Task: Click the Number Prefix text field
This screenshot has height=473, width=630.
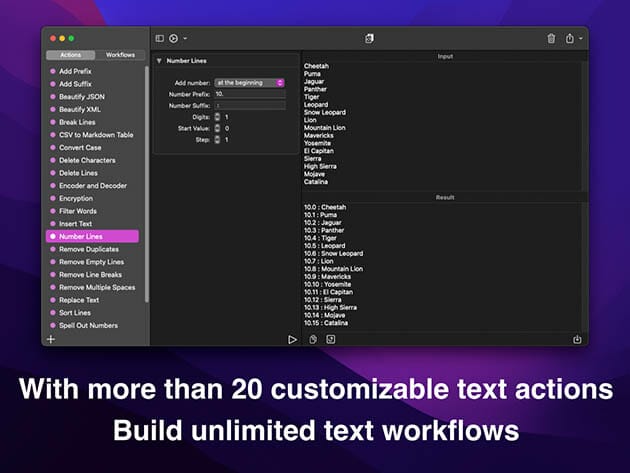Action: tap(250, 93)
